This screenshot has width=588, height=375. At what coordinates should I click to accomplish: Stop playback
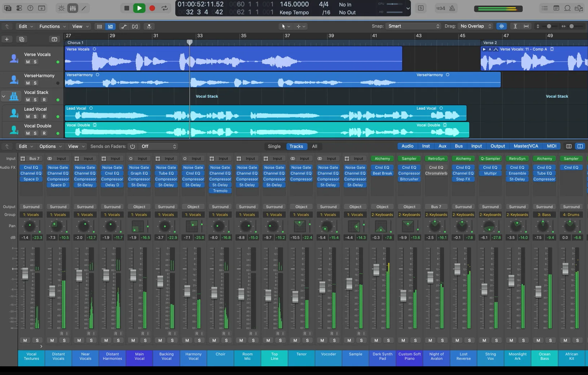click(x=126, y=8)
